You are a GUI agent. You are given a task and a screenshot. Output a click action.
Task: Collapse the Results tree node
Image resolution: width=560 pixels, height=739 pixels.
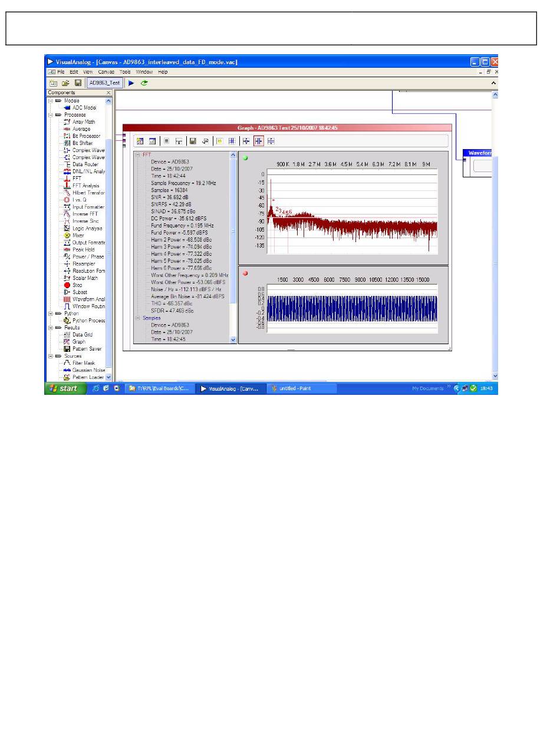click(x=51, y=328)
